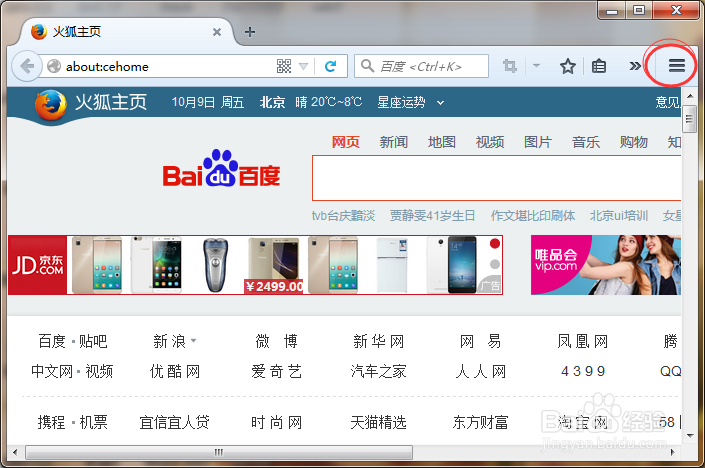Click the 意见 feedback link
The width and height of the screenshot is (705, 468).
click(x=668, y=102)
